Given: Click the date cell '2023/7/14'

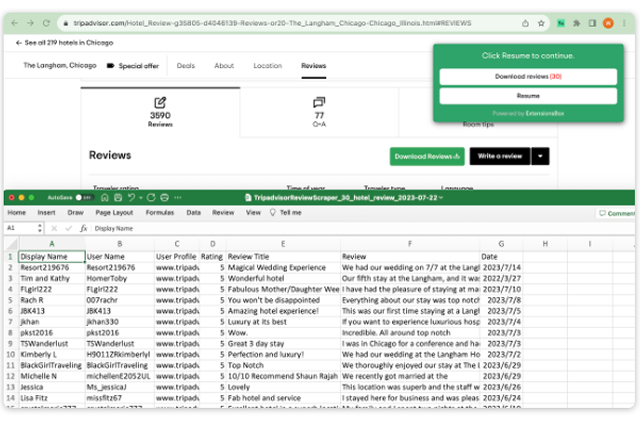Looking at the screenshot, I should pos(501,268).
